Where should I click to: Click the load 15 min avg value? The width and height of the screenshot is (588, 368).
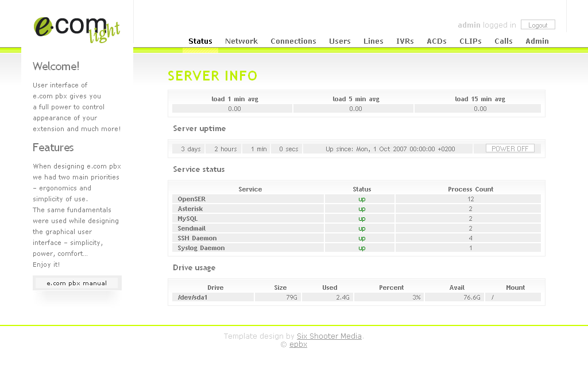[x=480, y=109]
